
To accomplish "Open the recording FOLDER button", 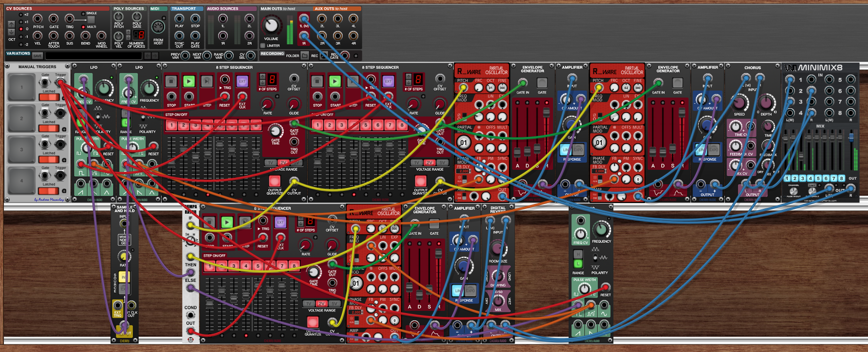I will pos(305,56).
